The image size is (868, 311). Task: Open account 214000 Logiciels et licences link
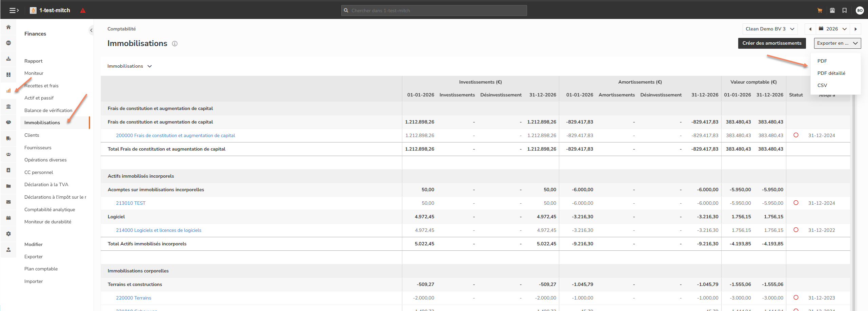pos(158,230)
